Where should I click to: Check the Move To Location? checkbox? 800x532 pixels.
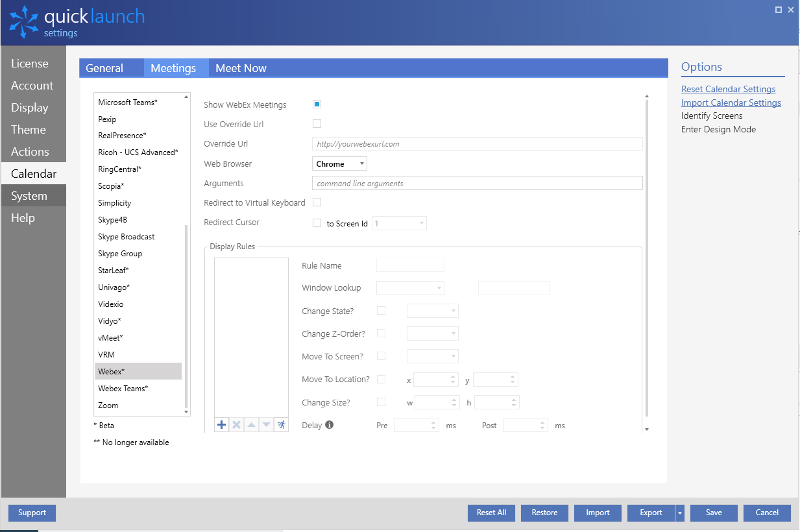[x=381, y=379]
